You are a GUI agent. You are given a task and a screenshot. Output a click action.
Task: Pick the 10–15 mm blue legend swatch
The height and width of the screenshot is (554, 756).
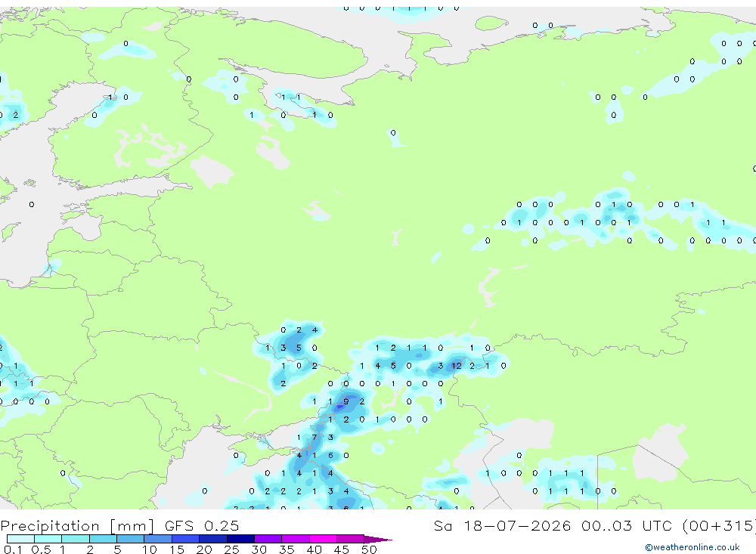pos(158,539)
